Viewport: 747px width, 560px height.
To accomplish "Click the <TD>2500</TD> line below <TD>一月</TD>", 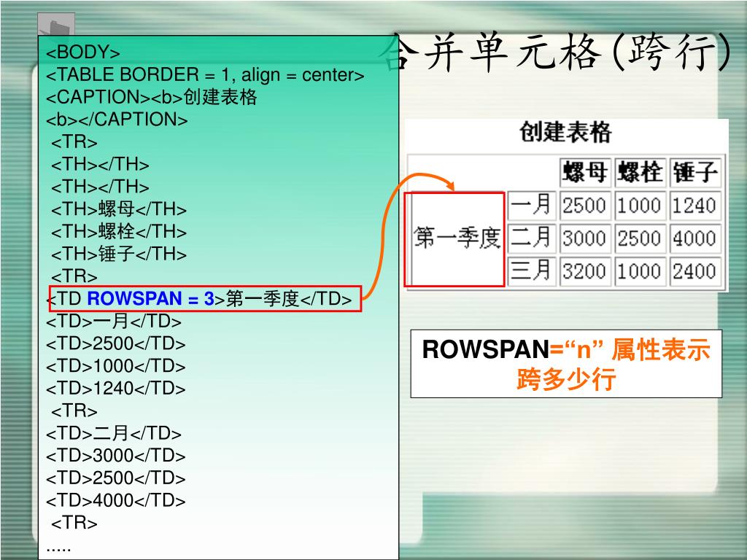I will (x=116, y=344).
